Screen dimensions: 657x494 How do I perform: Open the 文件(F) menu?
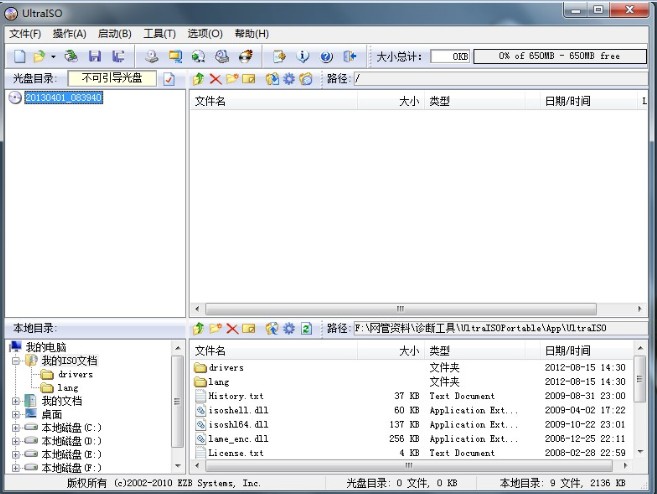pyautogui.click(x=25, y=34)
